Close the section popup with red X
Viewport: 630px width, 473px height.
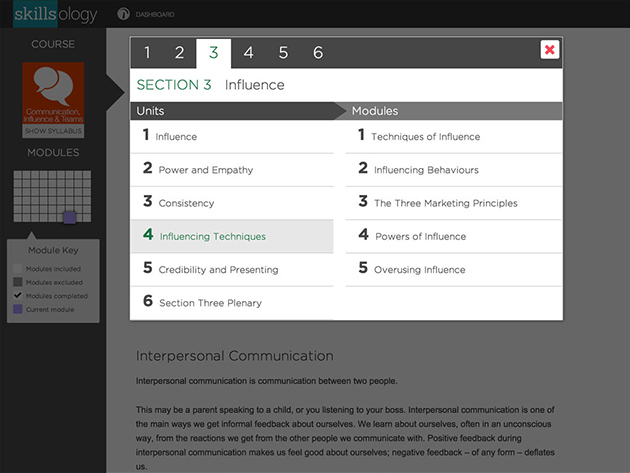(549, 50)
